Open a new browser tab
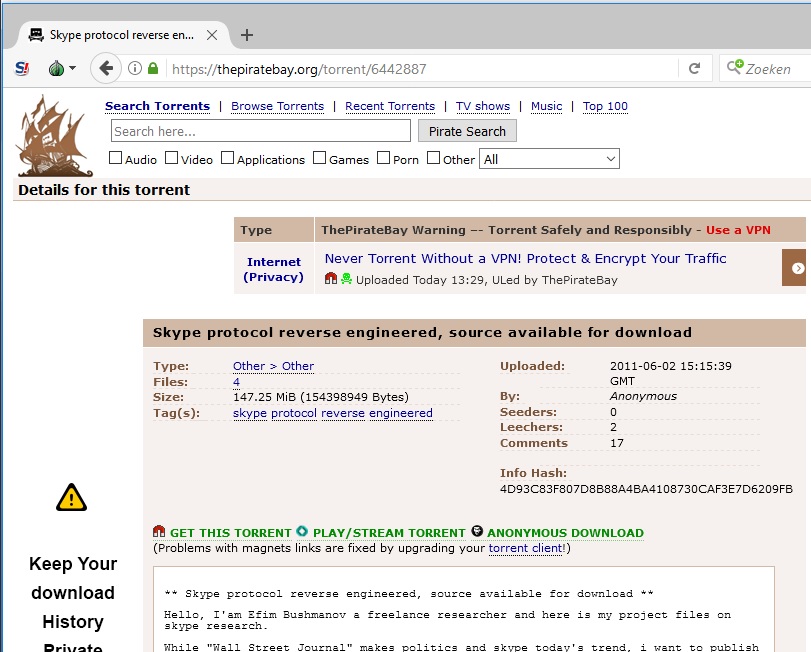The image size is (811, 652). tap(247, 35)
